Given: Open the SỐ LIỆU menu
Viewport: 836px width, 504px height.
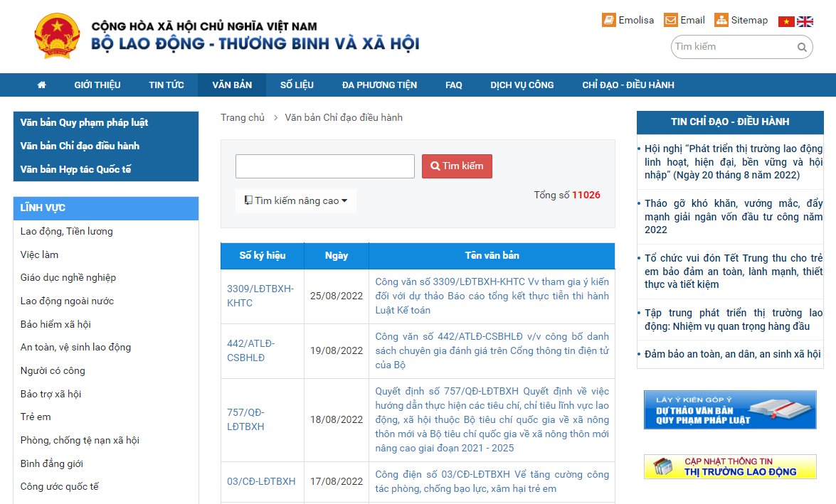Looking at the screenshot, I should coord(297,85).
